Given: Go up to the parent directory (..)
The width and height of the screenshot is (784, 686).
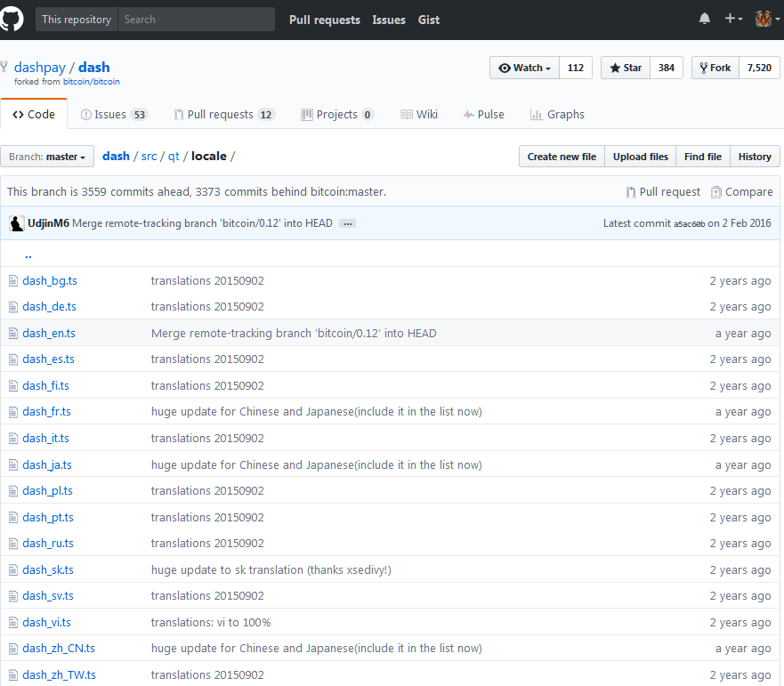Looking at the screenshot, I should (x=28, y=255).
